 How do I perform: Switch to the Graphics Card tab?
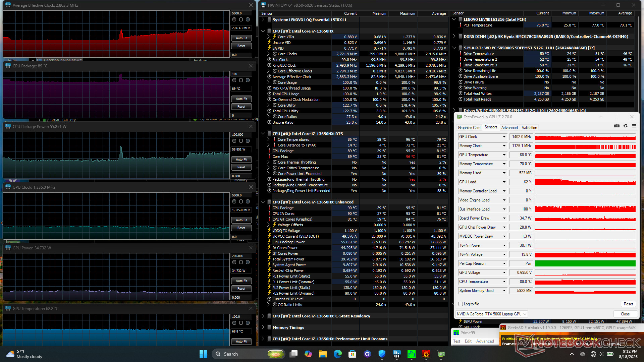(469, 128)
